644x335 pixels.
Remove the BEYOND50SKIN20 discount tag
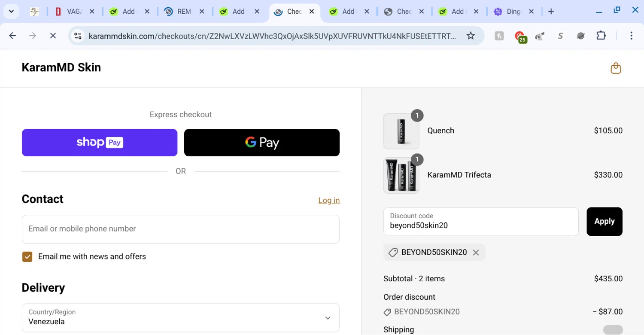[476, 253]
